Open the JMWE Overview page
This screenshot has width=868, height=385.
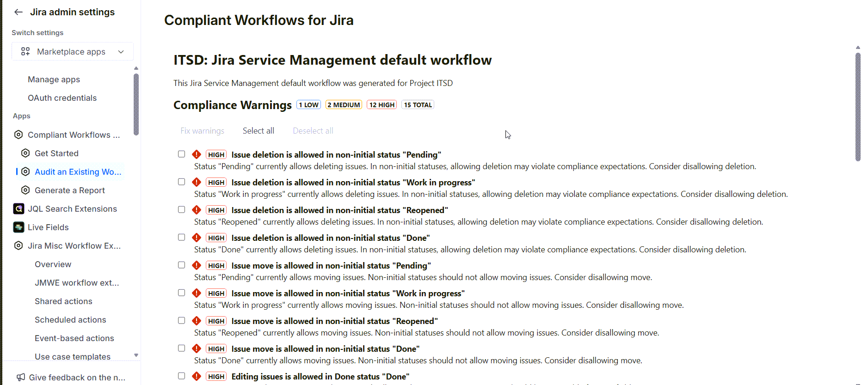[53, 264]
